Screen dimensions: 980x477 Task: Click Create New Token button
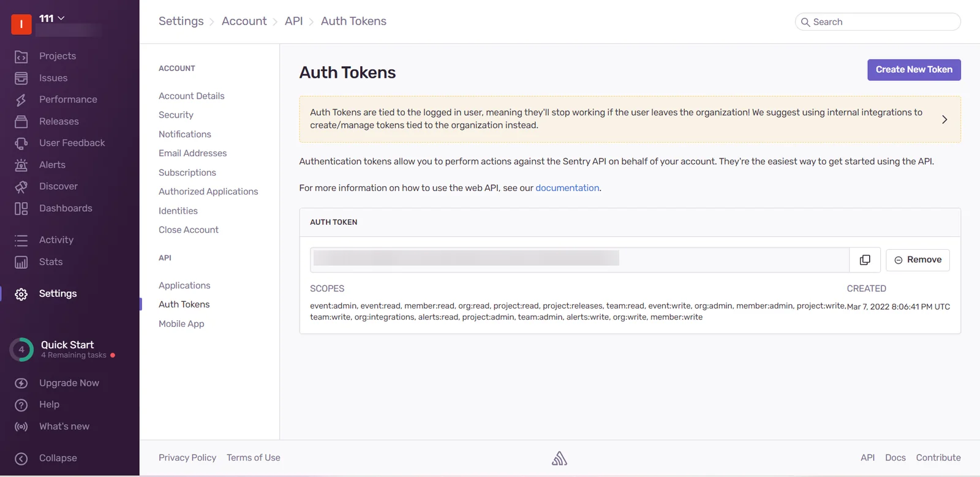coord(914,70)
